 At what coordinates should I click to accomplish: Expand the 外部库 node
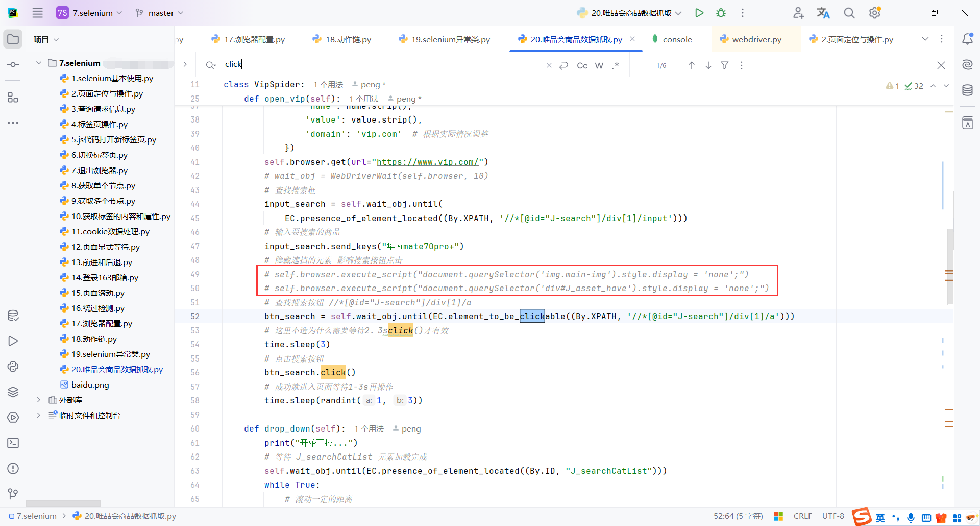[39, 400]
